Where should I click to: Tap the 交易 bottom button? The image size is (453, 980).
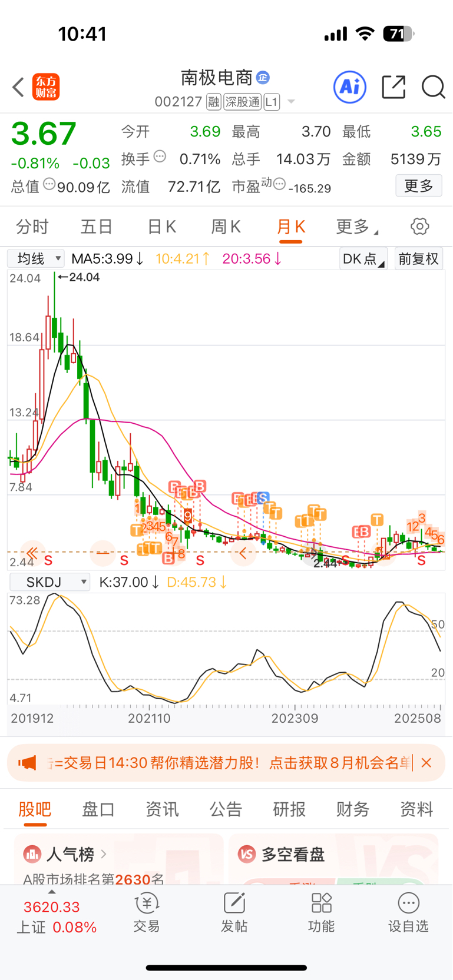(147, 913)
